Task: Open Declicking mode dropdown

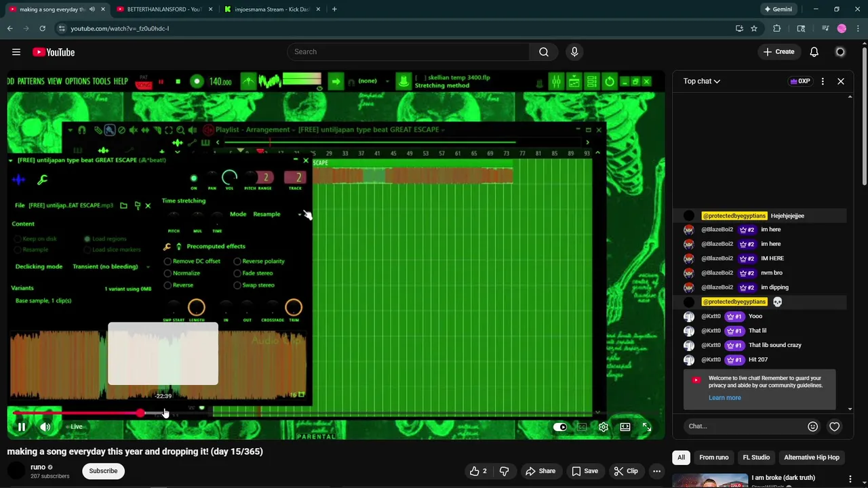Action: pyautogui.click(x=111, y=266)
